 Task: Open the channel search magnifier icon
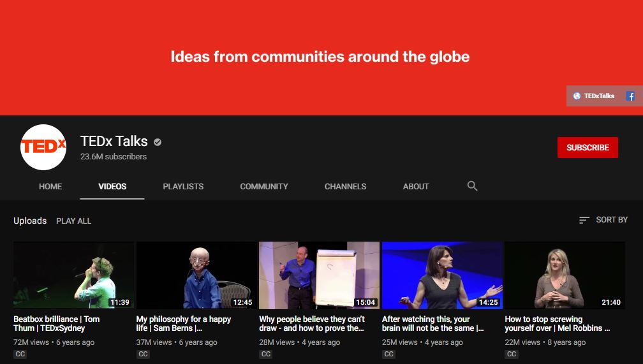[x=472, y=186]
